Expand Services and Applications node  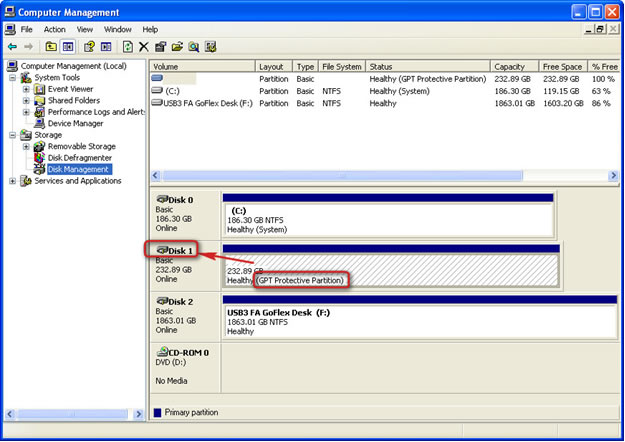[x=13, y=181]
